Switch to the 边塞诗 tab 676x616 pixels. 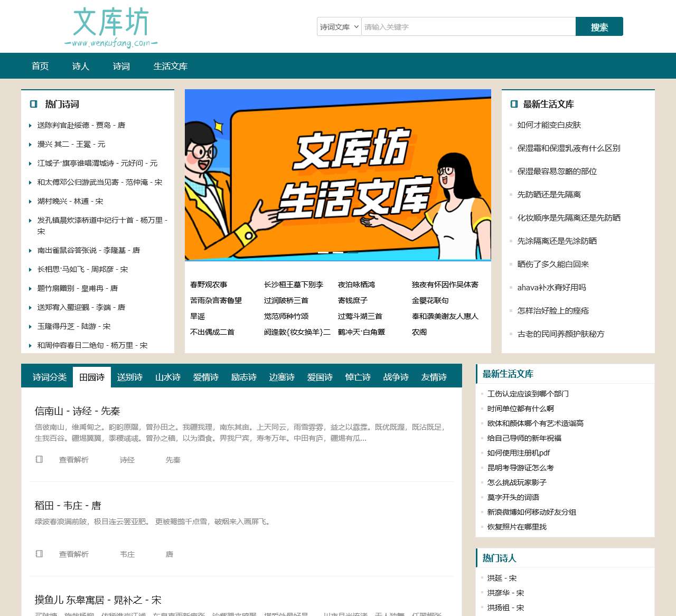point(281,377)
